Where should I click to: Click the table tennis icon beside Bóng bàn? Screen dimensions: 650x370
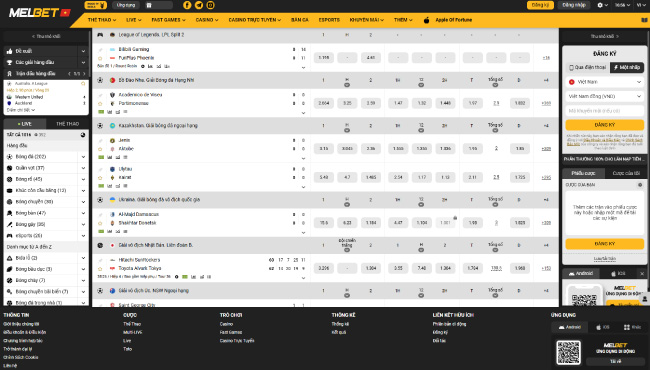[x=10, y=213]
